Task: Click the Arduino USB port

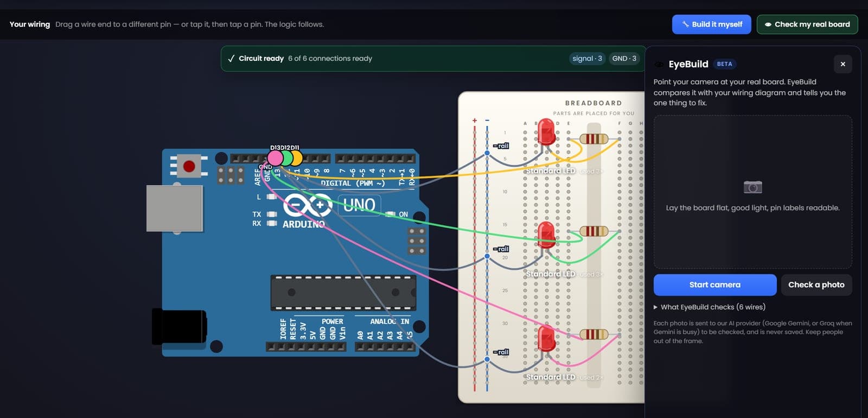Action: (175, 208)
